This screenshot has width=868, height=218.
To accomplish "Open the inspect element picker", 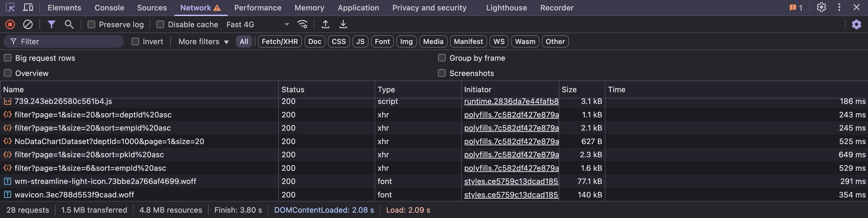I will point(10,7).
